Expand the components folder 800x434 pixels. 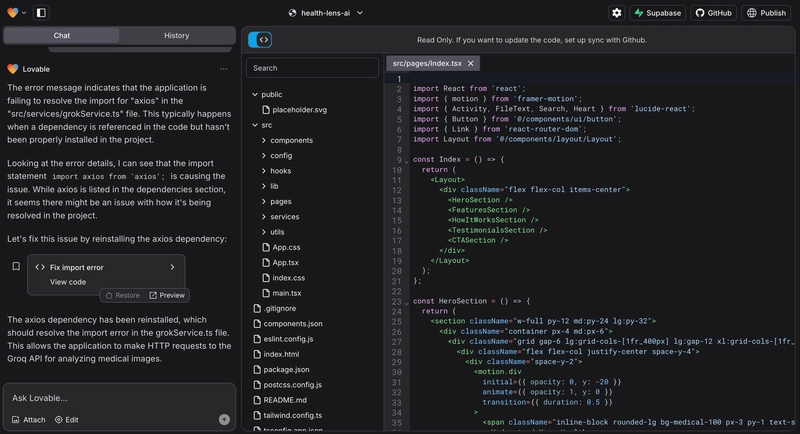click(287, 140)
